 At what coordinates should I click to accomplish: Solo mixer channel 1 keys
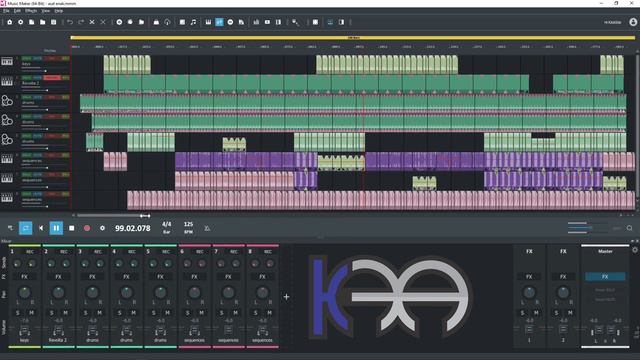click(x=18, y=313)
